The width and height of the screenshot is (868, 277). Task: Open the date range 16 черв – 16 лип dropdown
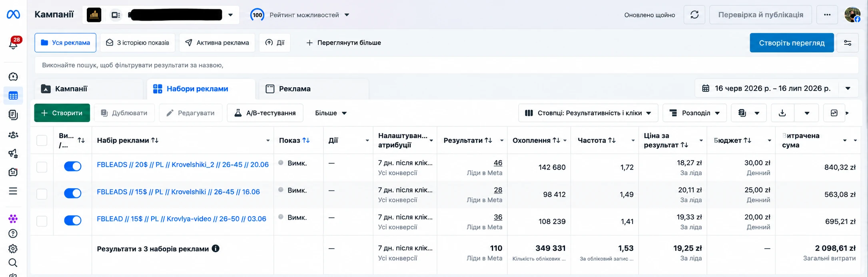coord(776,88)
